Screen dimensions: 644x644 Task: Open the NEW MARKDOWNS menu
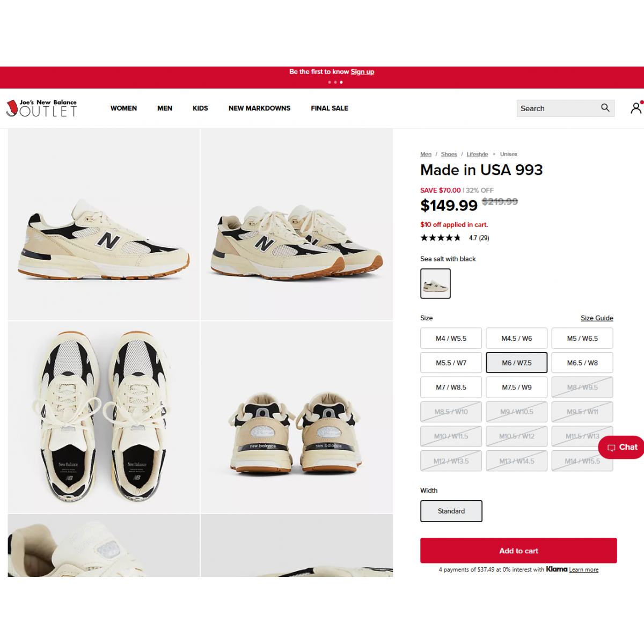259,108
